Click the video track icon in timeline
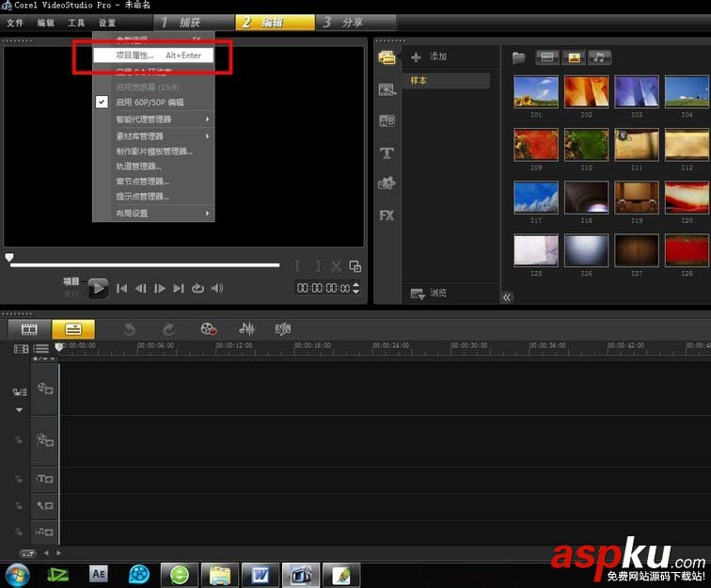Screen dimensions: 711x588 click(x=45, y=389)
